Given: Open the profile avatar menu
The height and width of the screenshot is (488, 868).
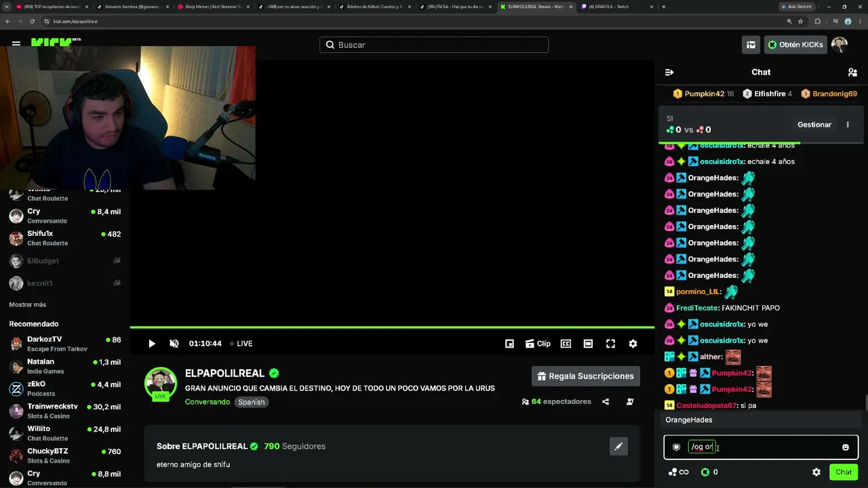Looking at the screenshot, I should click(x=840, y=45).
